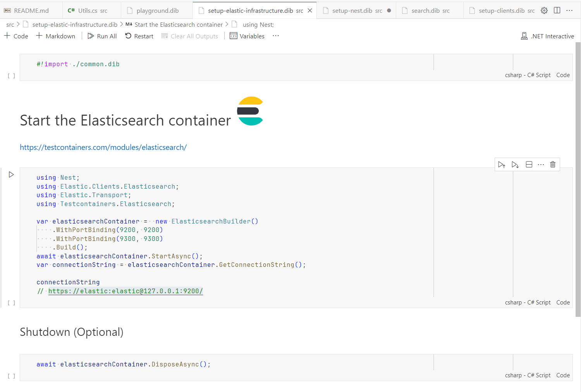
Task: Open cell more actions ellipsis
Action: tap(541, 165)
